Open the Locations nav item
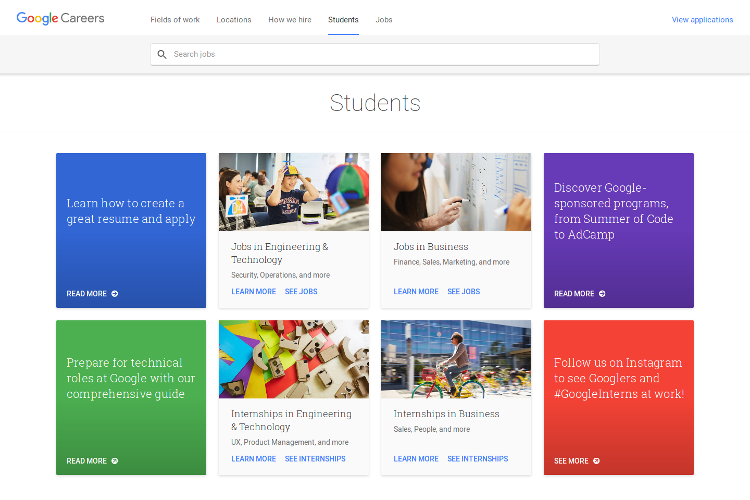This screenshot has width=750, height=500. 233,20
